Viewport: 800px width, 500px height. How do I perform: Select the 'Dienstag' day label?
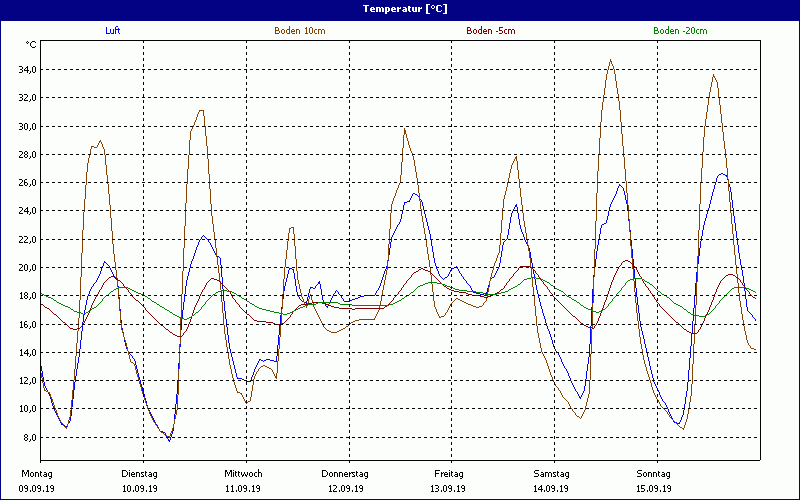[140, 474]
